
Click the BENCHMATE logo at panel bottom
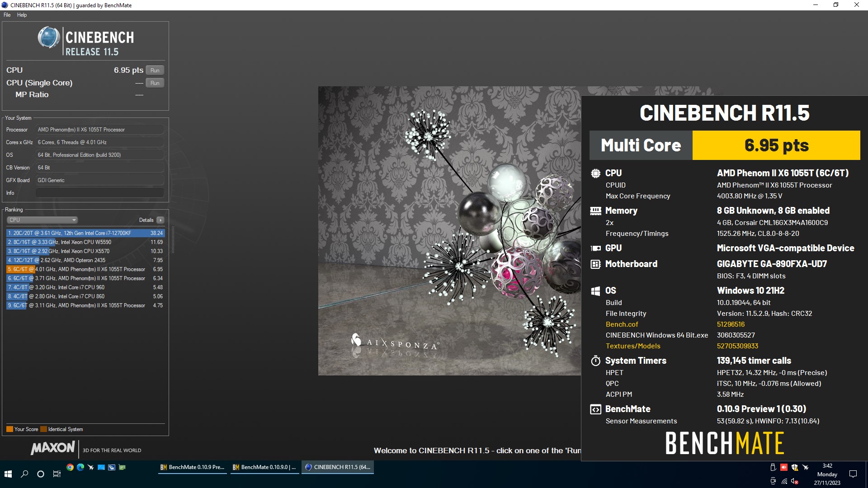725,443
